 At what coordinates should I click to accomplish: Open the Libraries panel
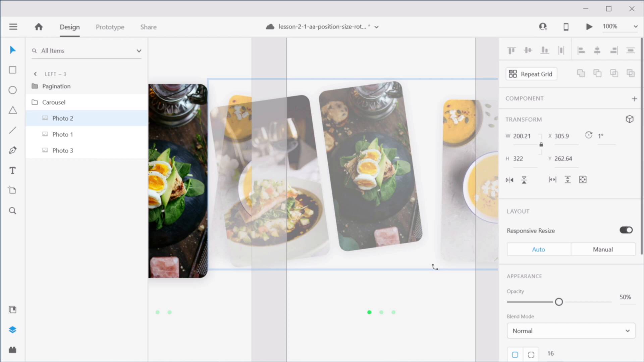(x=13, y=310)
